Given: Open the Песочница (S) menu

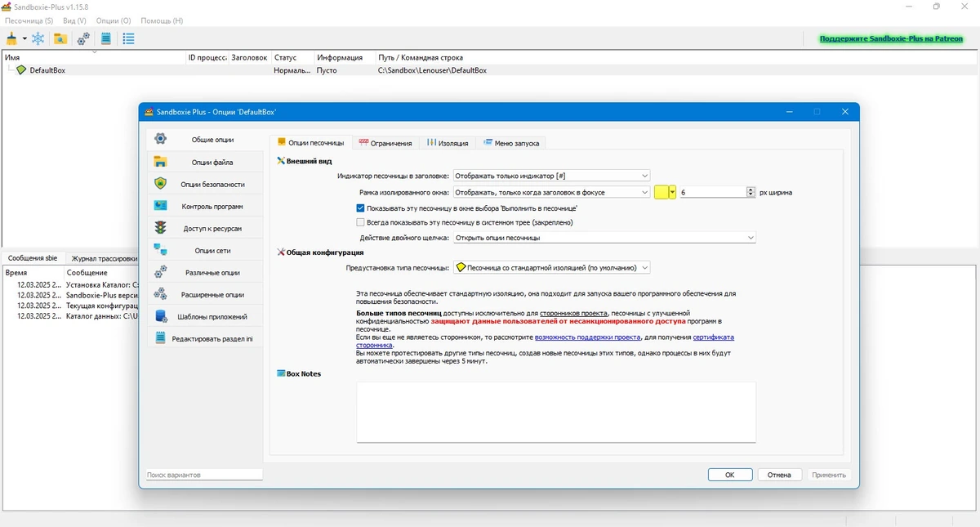Looking at the screenshot, I should (29, 20).
